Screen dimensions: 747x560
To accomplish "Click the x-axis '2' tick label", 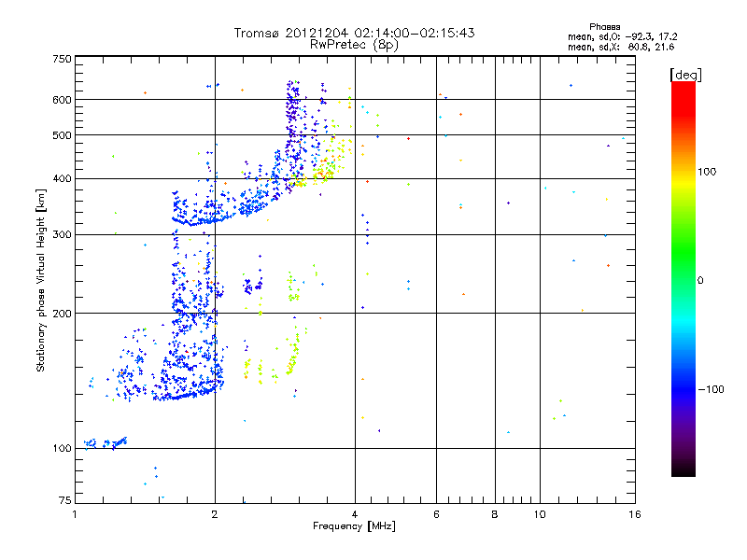I will coord(215,514).
